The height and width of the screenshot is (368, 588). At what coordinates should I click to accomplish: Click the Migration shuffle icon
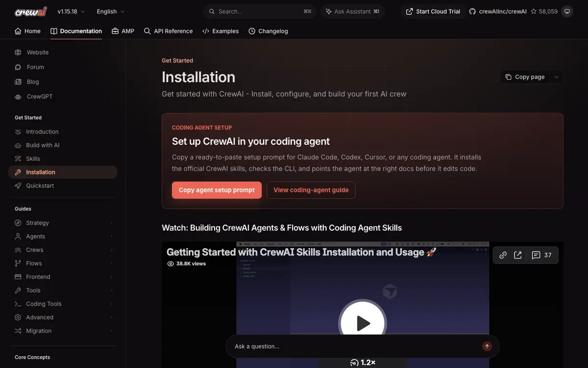coord(18,331)
